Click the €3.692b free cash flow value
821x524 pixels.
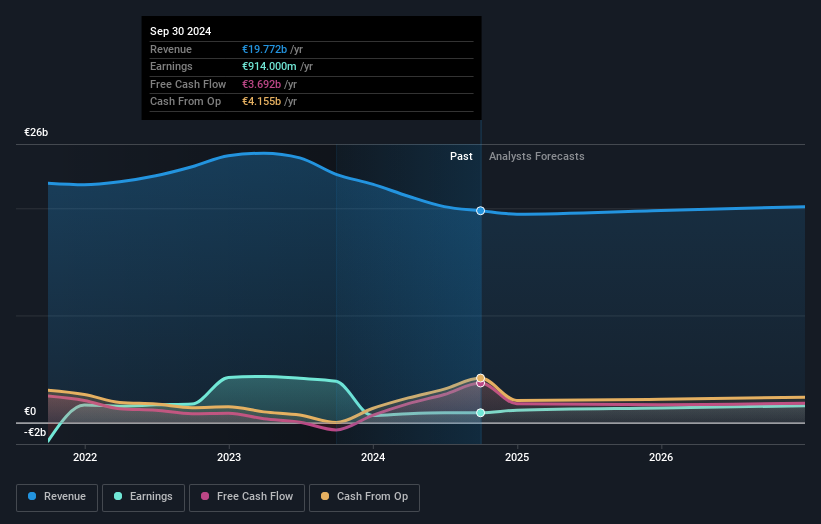point(261,84)
